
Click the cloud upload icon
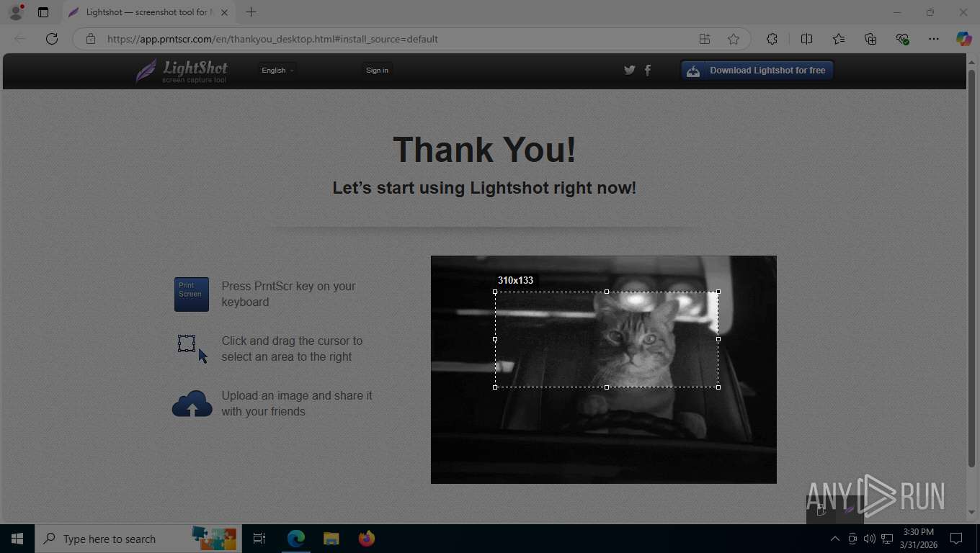pyautogui.click(x=192, y=404)
